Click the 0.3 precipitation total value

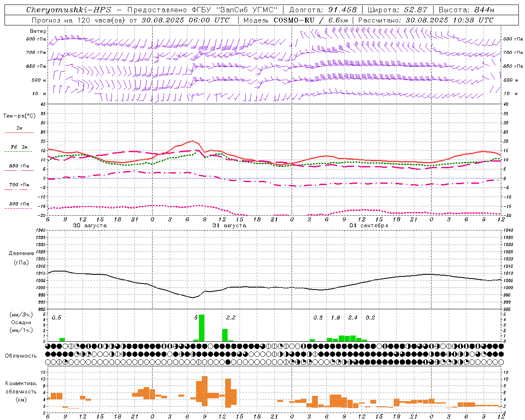pyautogui.click(x=318, y=318)
